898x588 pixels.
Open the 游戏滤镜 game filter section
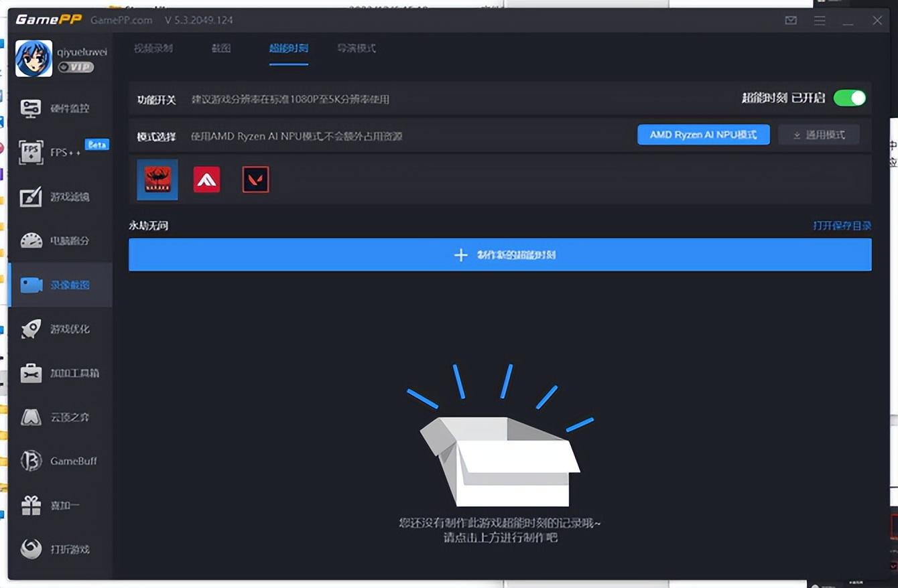60,196
